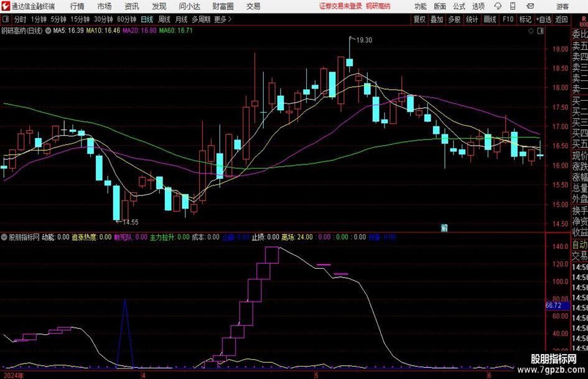Open the 市场 menu

[105, 6]
